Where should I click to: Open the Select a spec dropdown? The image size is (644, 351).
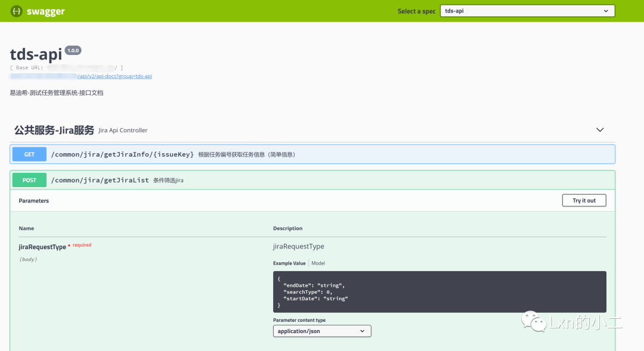[x=527, y=11]
